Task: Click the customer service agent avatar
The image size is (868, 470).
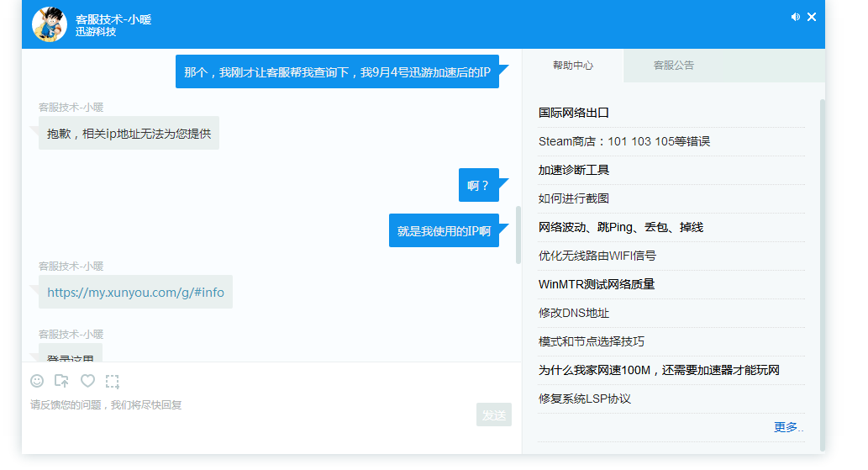Action: coord(50,24)
